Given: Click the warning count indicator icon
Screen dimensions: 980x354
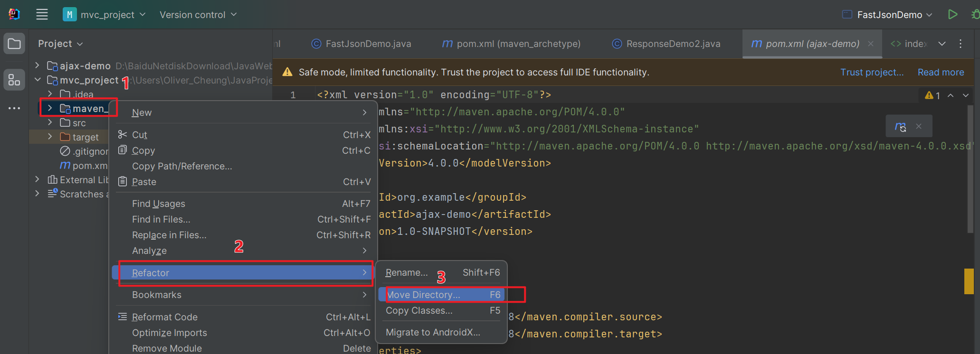Looking at the screenshot, I should (x=929, y=95).
